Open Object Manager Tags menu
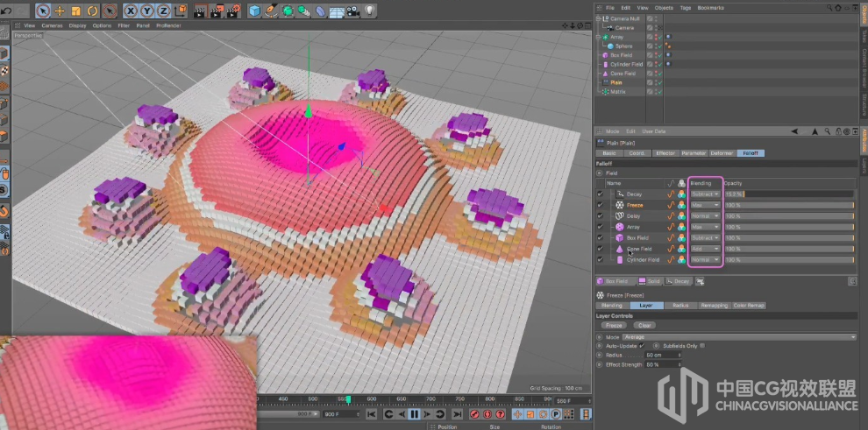 click(x=686, y=8)
